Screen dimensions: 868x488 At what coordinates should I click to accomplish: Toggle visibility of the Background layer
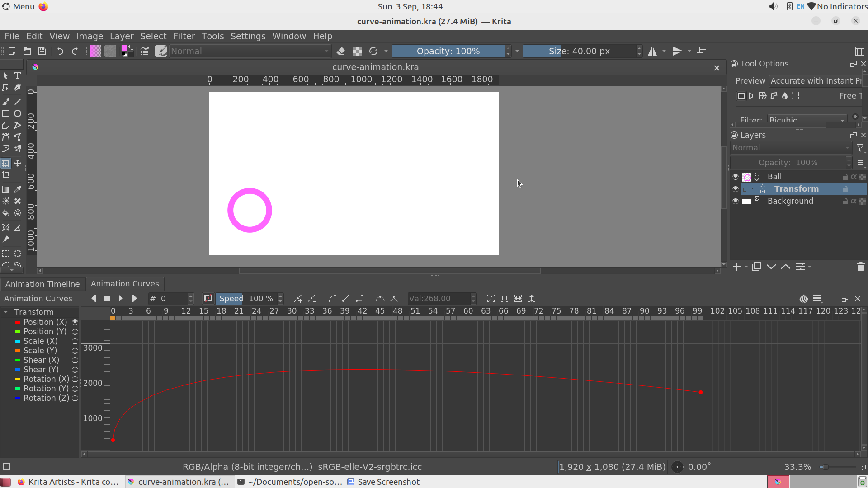click(x=736, y=201)
